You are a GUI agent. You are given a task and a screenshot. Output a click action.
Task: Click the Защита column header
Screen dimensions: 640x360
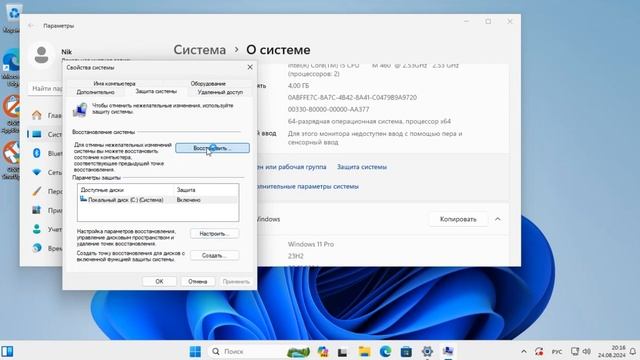(186, 190)
